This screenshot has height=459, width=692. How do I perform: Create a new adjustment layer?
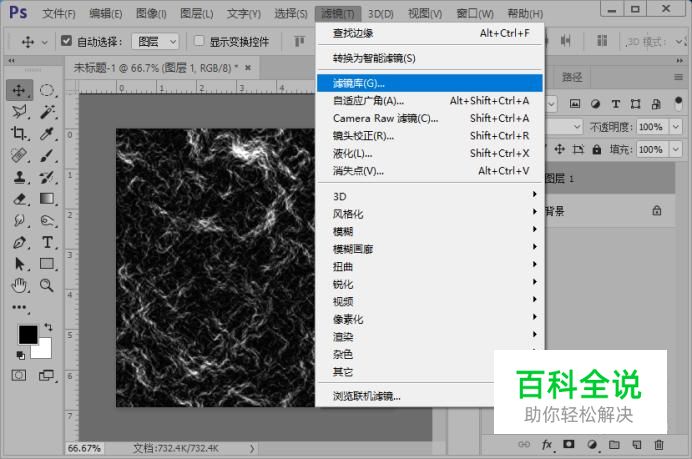[x=592, y=444]
